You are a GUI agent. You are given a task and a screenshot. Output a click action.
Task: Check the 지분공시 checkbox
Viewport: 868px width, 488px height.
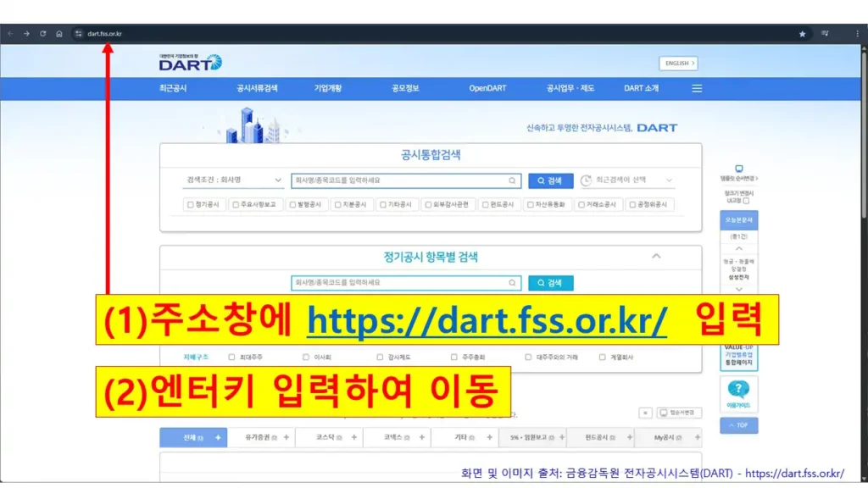click(x=337, y=205)
